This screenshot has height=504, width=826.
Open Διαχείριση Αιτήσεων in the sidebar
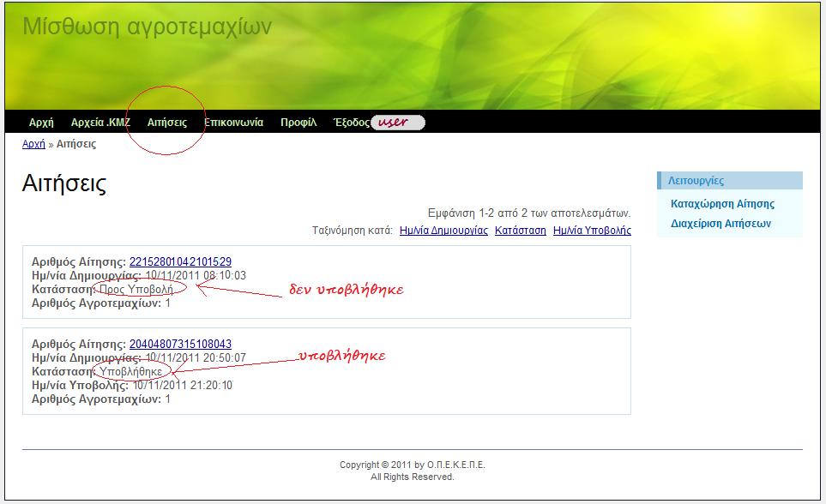(x=720, y=224)
